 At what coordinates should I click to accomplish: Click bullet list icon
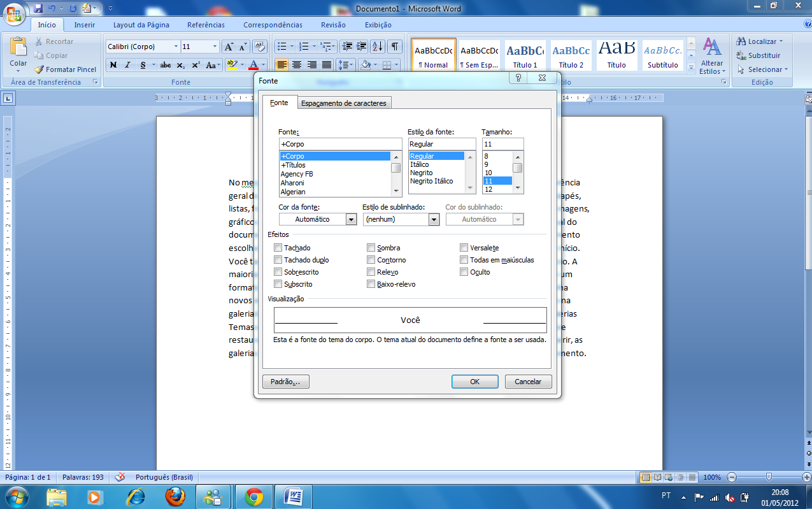281,47
